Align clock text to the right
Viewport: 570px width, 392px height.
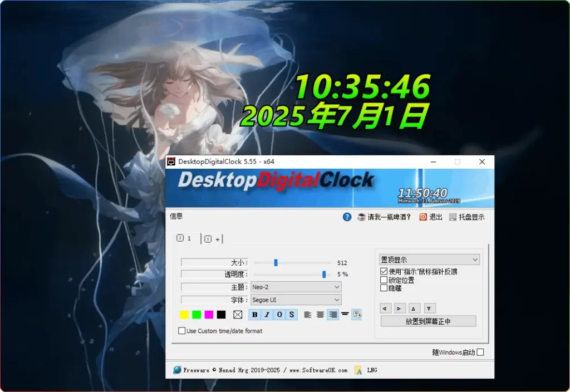pyautogui.click(x=333, y=315)
